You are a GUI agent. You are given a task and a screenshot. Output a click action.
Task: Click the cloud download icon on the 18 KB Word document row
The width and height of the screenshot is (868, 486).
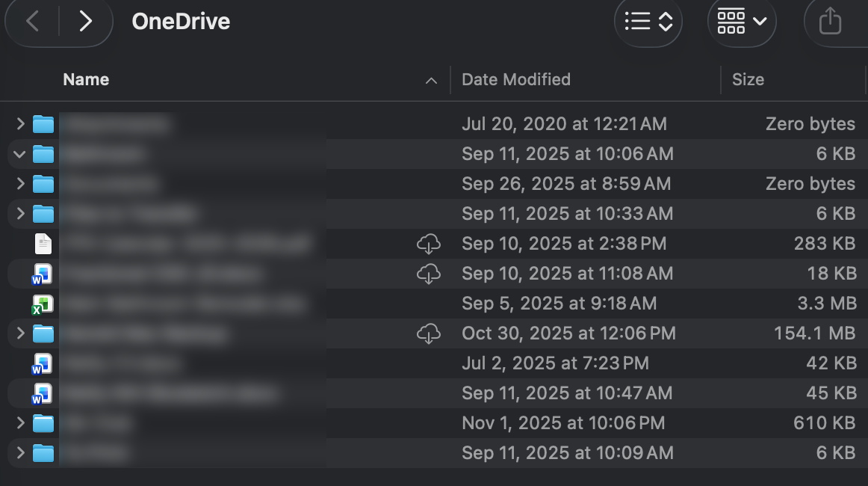pyautogui.click(x=428, y=274)
